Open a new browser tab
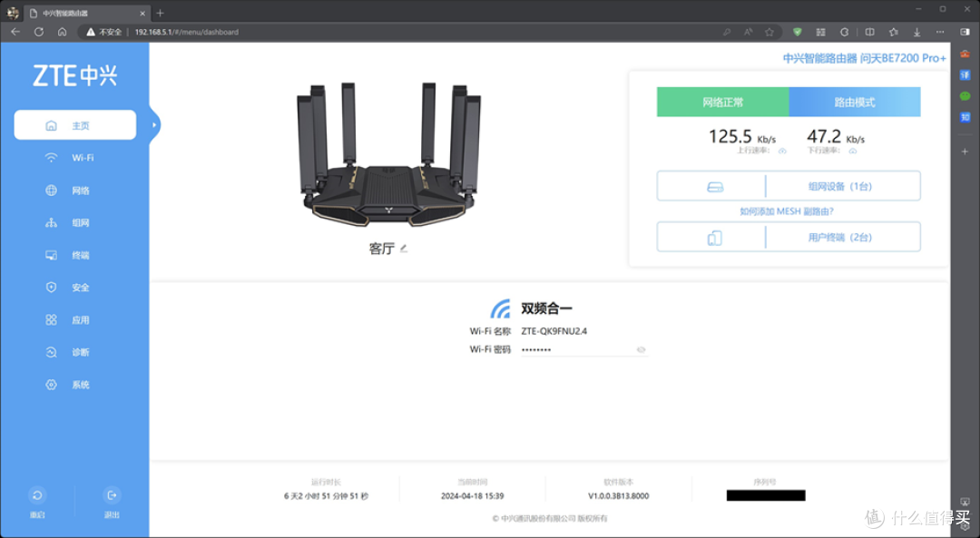 click(160, 13)
